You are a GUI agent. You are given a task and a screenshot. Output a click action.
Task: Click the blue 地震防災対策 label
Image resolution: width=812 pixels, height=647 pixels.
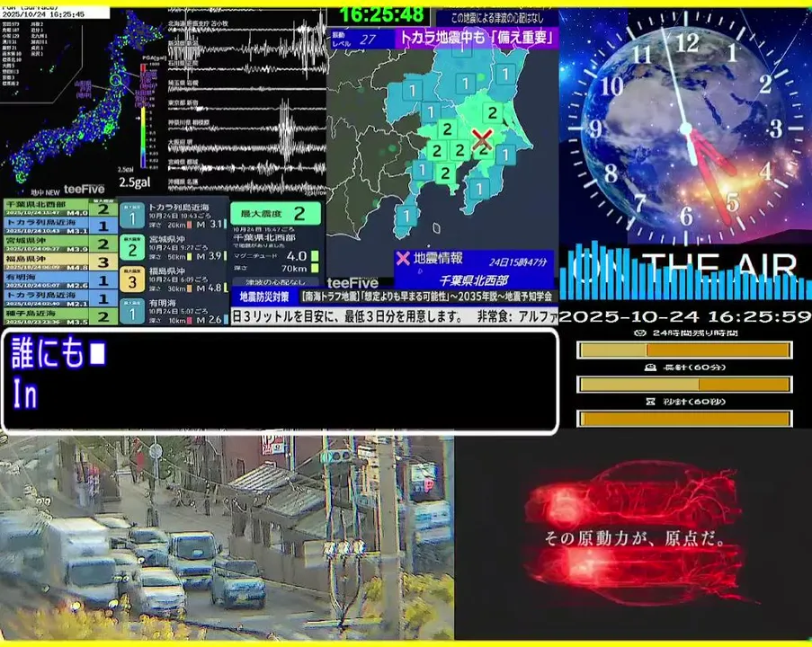pos(264,297)
